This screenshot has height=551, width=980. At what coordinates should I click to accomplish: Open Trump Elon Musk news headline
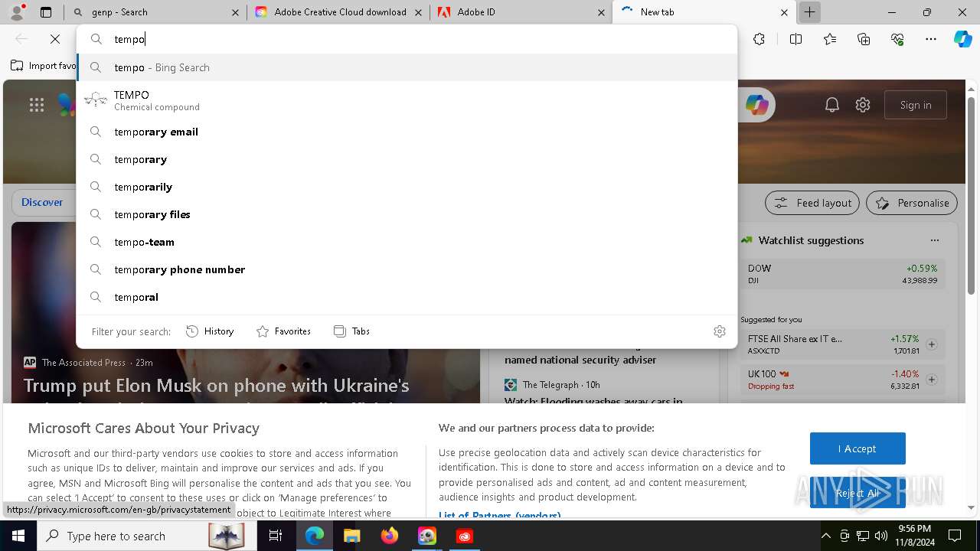216,386
